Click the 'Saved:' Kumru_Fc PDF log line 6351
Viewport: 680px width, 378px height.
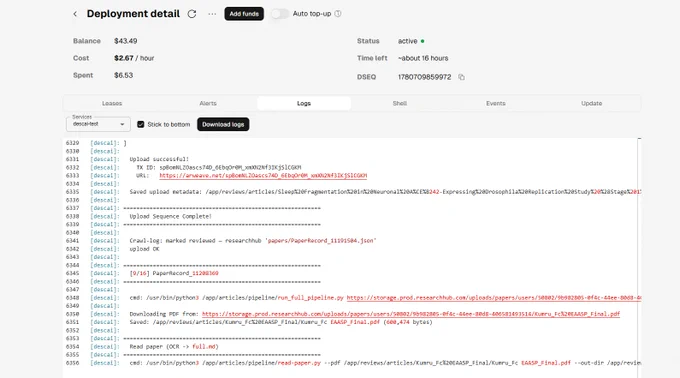(281, 322)
